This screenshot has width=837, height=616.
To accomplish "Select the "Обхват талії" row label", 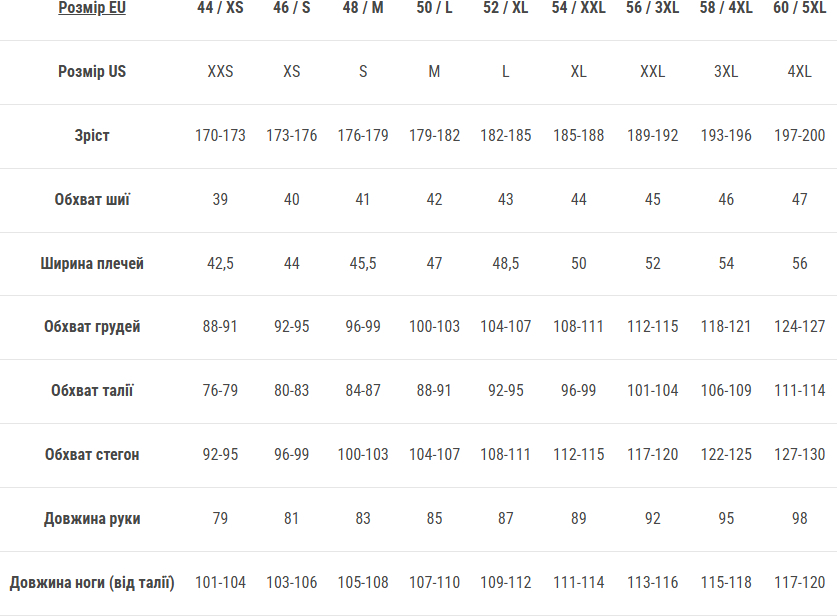I will click(92, 391).
